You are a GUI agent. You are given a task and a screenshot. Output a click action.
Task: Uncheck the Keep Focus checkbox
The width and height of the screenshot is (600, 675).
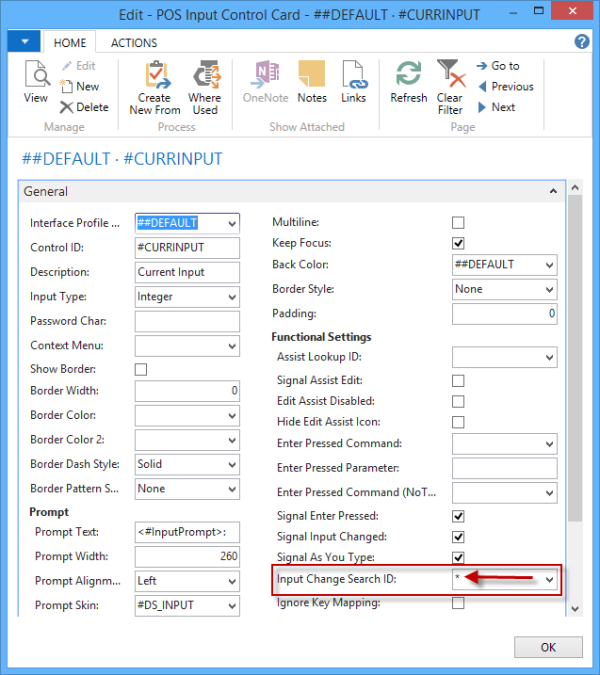(x=458, y=243)
